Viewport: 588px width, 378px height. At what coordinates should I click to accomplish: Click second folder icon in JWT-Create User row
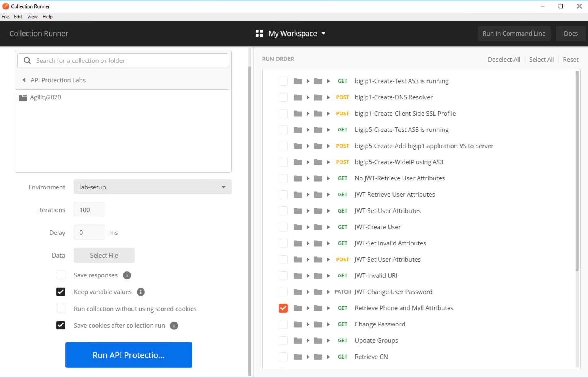(x=318, y=227)
